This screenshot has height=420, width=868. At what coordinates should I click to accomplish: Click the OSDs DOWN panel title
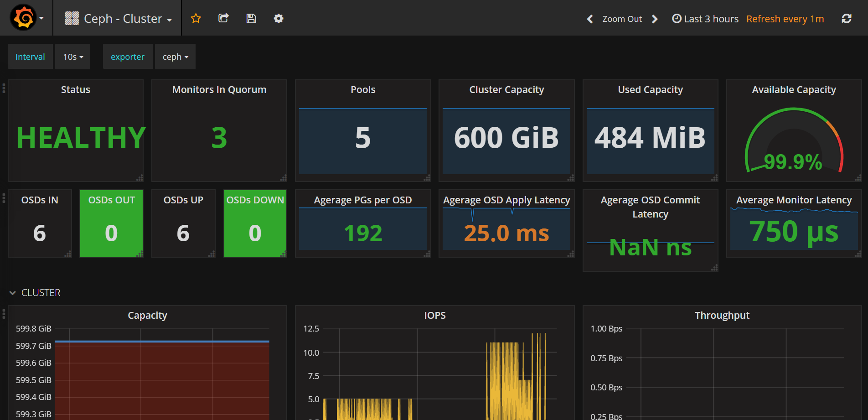(255, 200)
